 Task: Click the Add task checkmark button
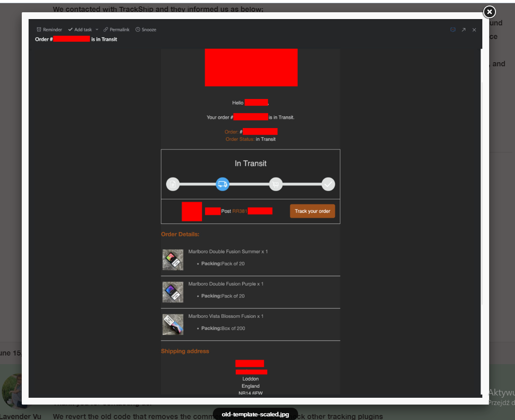(x=80, y=30)
